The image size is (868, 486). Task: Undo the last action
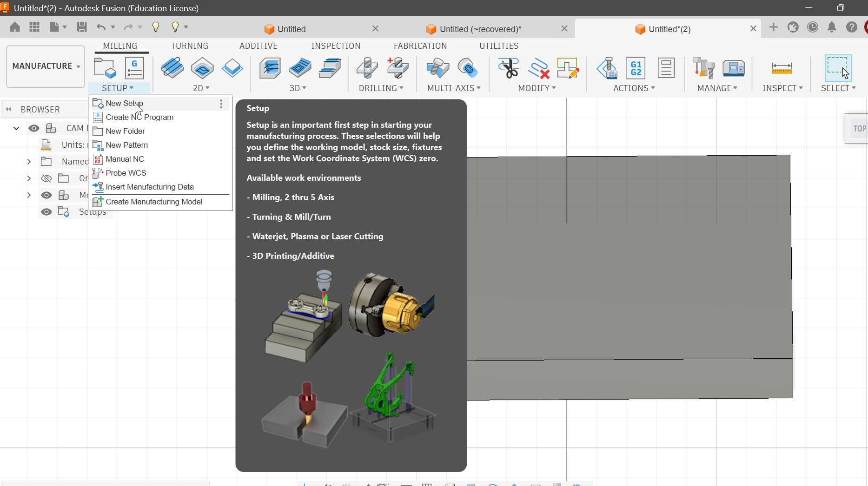101,27
